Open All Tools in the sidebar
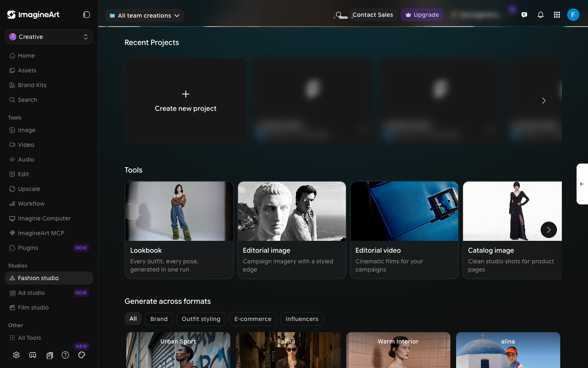 click(49, 338)
